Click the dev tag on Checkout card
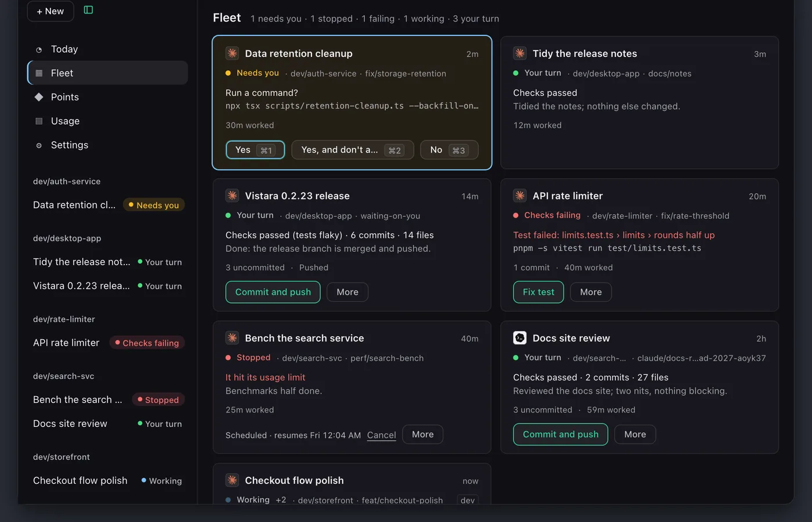This screenshot has height=522, width=812. (467, 500)
